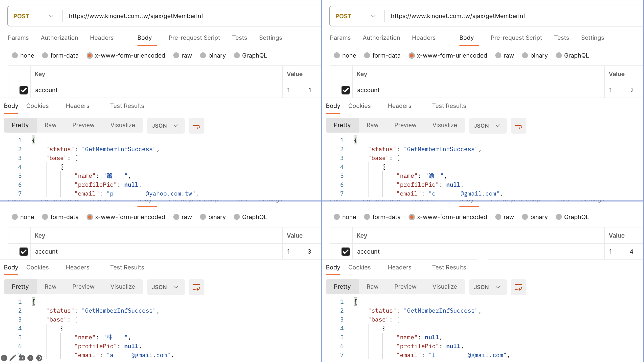The height and width of the screenshot is (362, 644).
Task: Open Tests tab in top-right request
Action: pyautogui.click(x=561, y=38)
